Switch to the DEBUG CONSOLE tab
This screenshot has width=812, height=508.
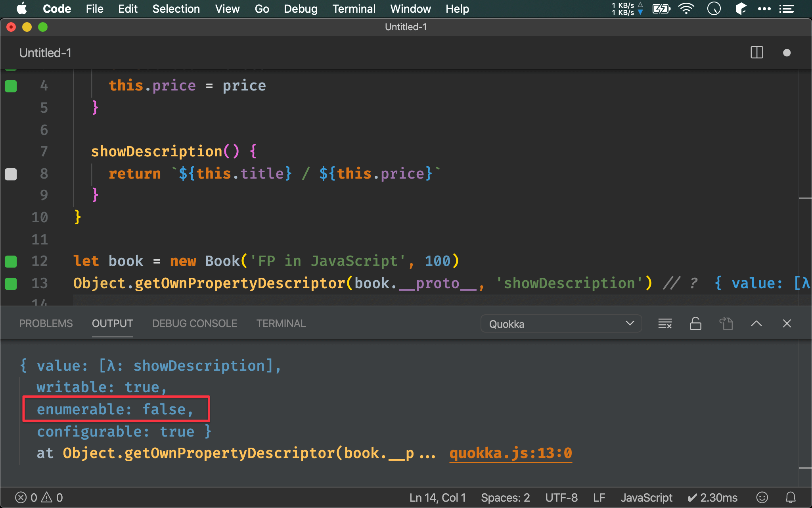pos(194,323)
